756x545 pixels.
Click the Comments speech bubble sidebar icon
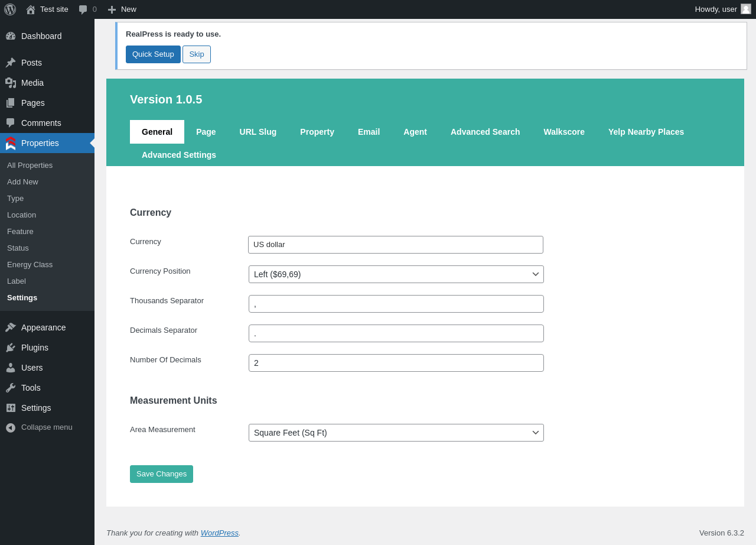point(11,123)
